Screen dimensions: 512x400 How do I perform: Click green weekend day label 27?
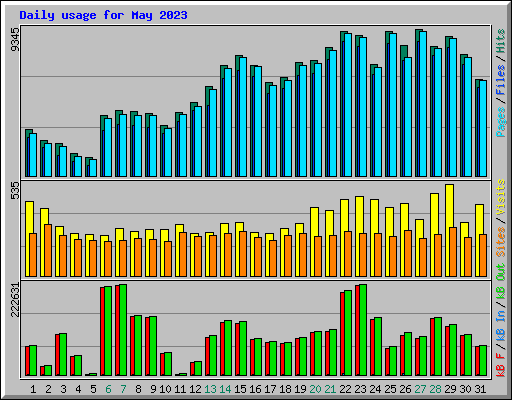[x=420, y=389]
